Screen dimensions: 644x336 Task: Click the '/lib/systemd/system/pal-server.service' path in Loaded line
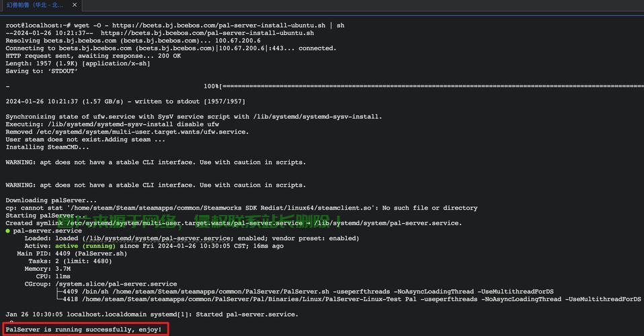158,239
